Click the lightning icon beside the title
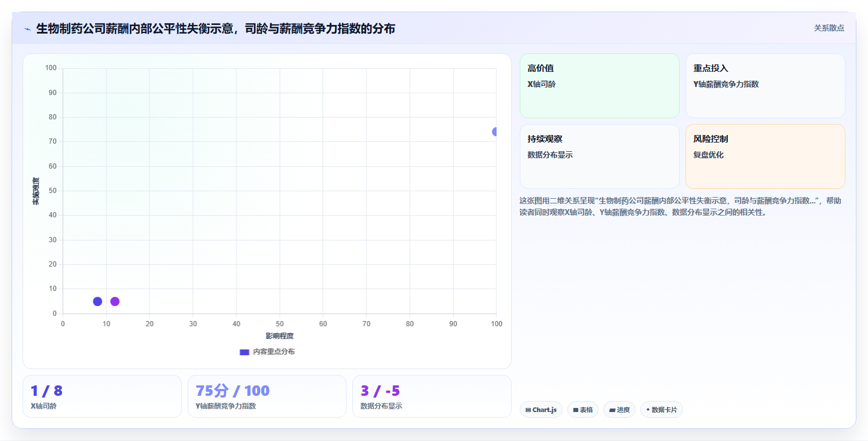The image size is (868, 441). point(27,29)
